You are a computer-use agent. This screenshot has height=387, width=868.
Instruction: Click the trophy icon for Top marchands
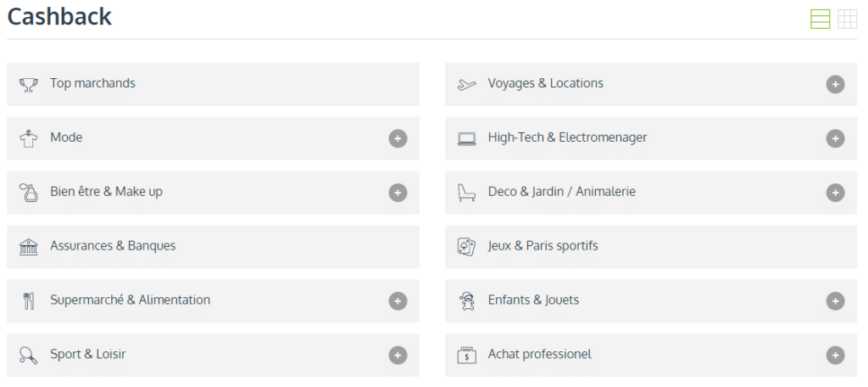tap(28, 85)
